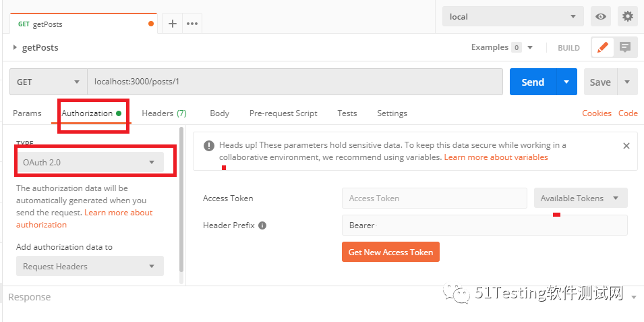Expand the getPosts request description triangle
Screen dimensions: 644x322
pos(15,48)
